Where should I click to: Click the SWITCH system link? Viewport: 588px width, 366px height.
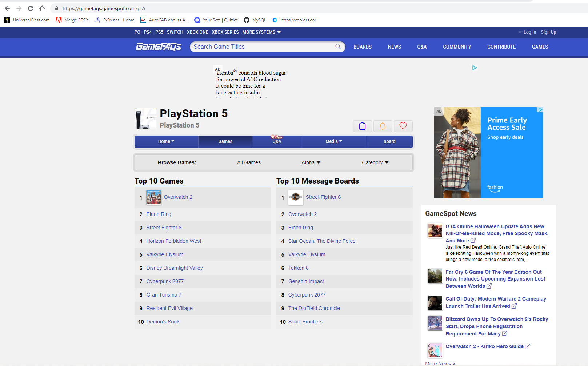click(175, 32)
